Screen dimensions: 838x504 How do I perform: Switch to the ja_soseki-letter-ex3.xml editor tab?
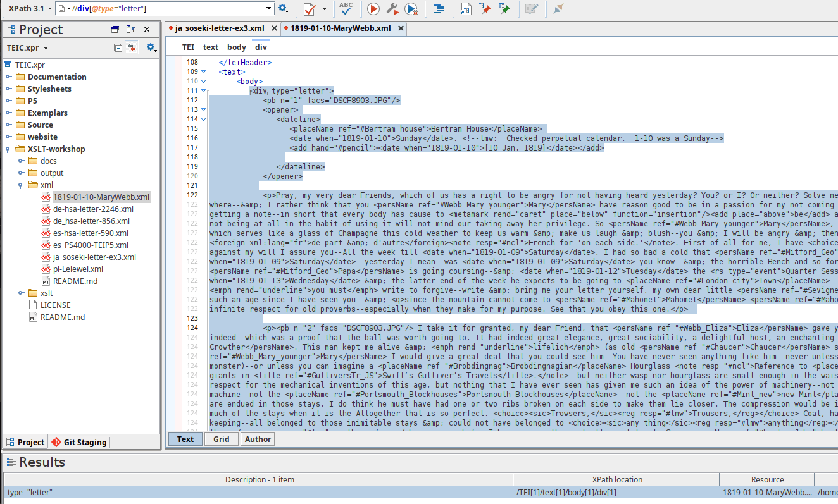pos(219,28)
